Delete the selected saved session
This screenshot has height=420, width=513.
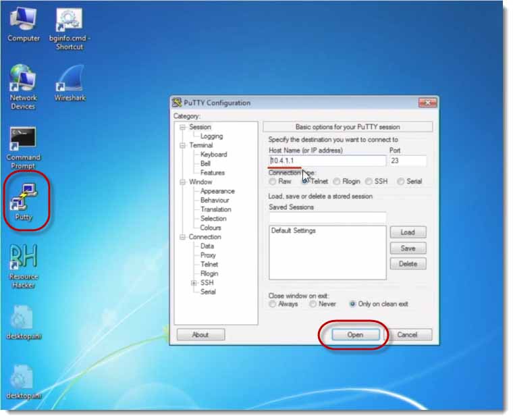point(408,264)
